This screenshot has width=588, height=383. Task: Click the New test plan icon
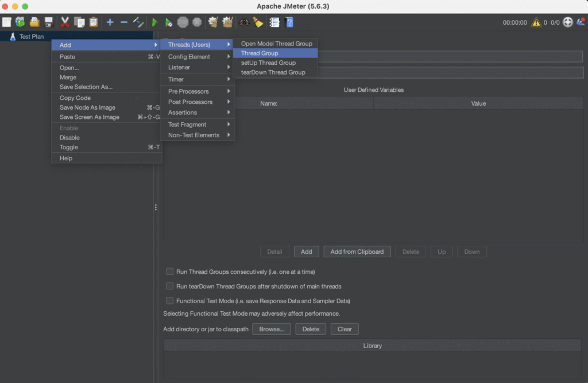pos(7,22)
